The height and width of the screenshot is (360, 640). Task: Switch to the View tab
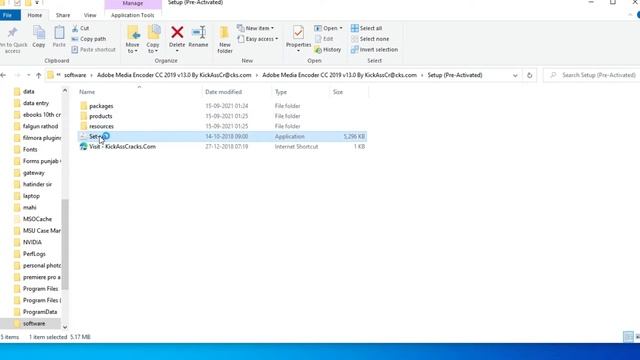click(x=90, y=15)
